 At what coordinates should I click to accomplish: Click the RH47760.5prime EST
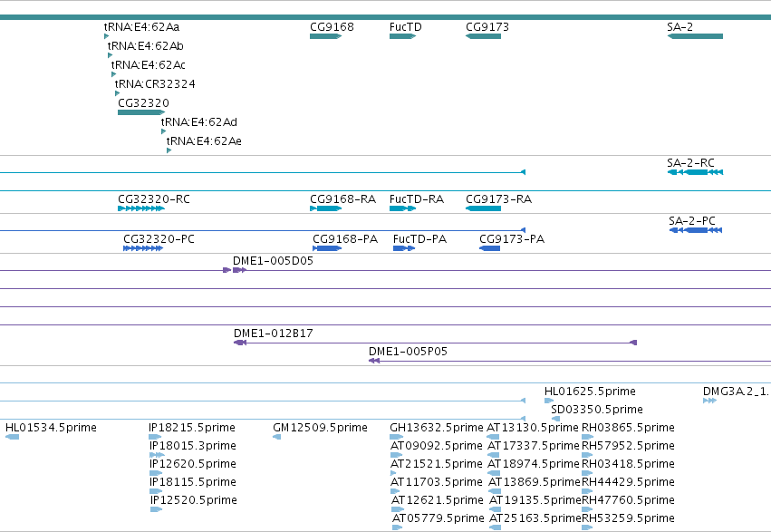pyautogui.click(x=587, y=509)
